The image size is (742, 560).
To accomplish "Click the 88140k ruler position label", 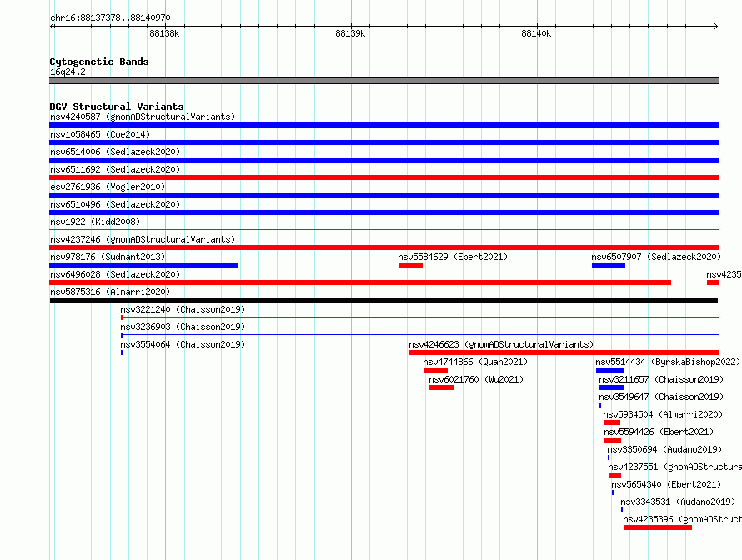I will coord(536,33).
